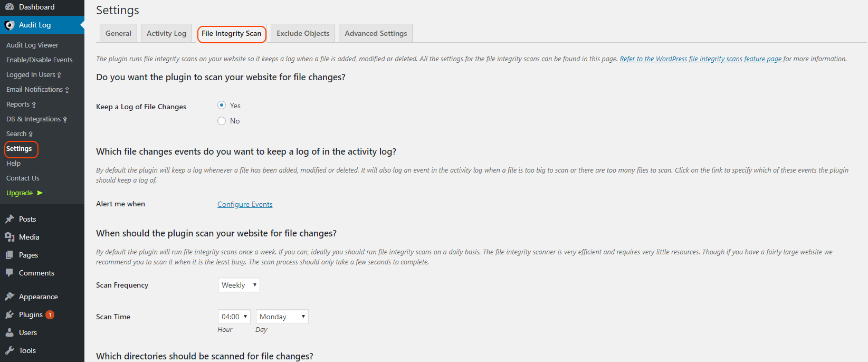This screenshot has height=362, width=868.
Task: Switch to the Exclude Objects tab
Action: (303, 33)
